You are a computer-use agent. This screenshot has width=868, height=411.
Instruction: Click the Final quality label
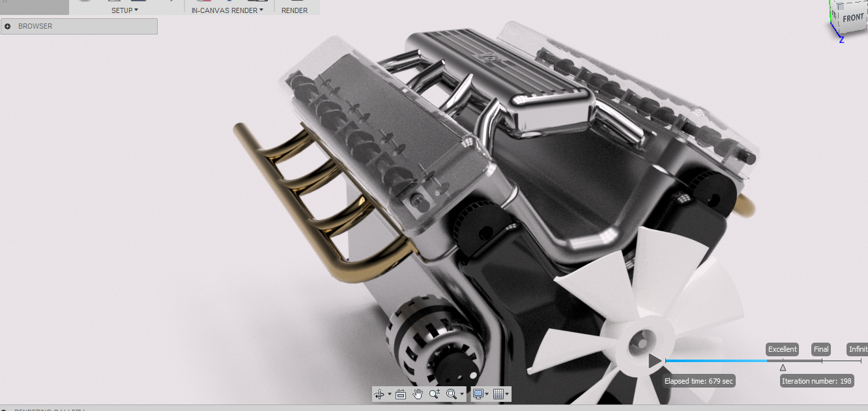coord(821,349)
